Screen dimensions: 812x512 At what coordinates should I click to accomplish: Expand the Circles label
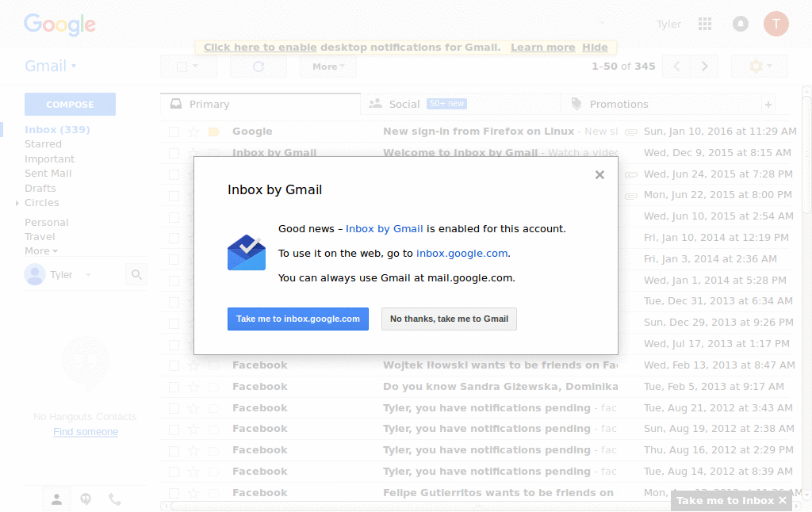tap(17, 203)
